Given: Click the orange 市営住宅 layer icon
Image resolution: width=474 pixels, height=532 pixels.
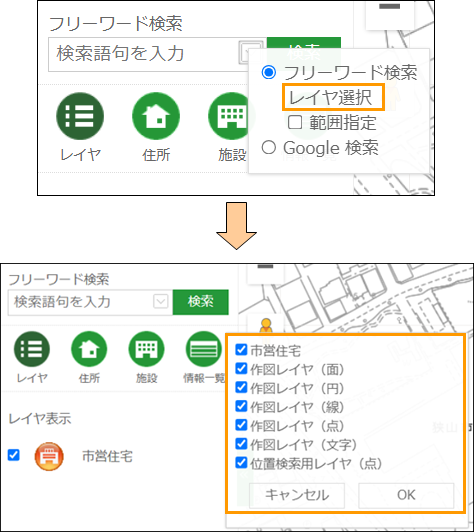Looking at the screenshot, I should point(49,456).
